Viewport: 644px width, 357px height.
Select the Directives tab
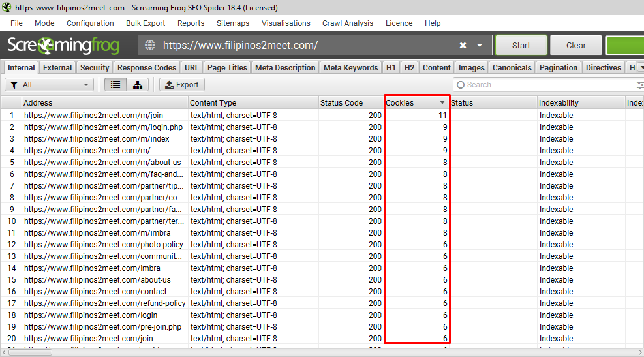pyautogui.click(x=604, y=67)
